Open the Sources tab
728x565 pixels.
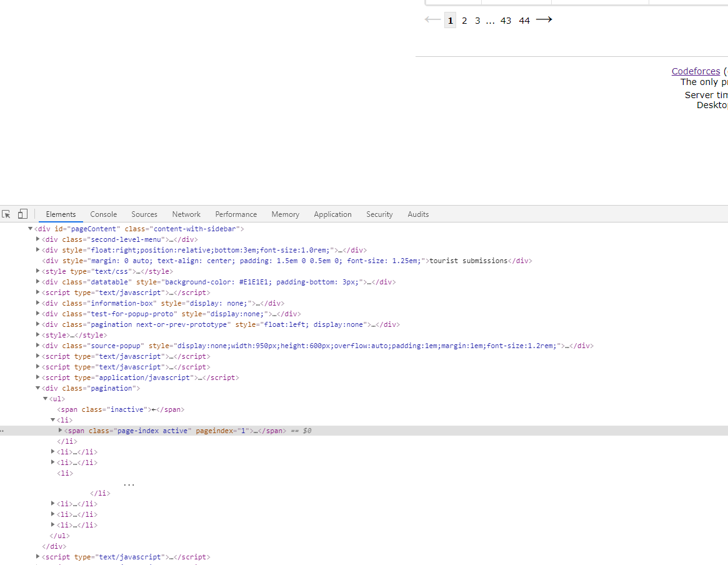point(144,214)
